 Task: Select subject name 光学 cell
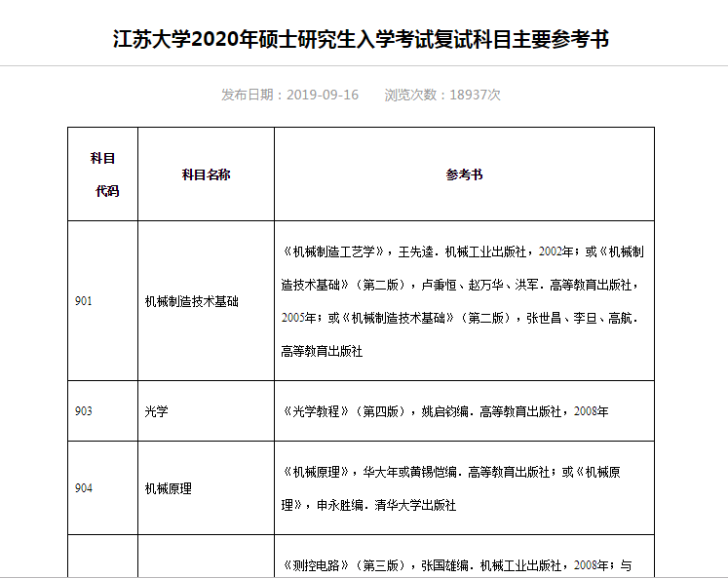(x=207, y=411)
